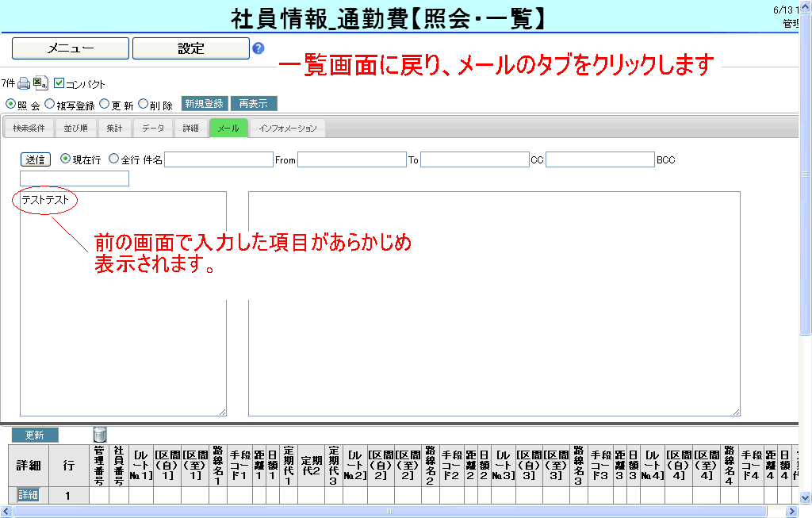This screenshot has width=812, height=518.
Task: Select the 全行 radio button
Action: pyautogui.click(x=113, y=159)
